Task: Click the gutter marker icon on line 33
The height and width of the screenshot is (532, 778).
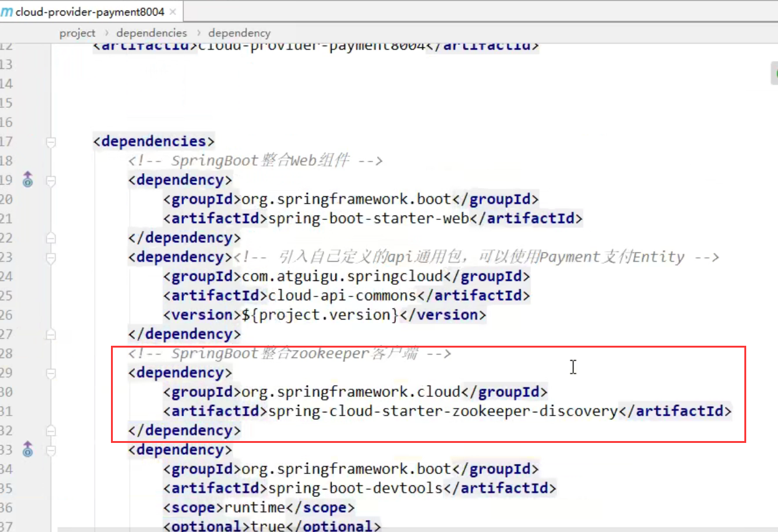Action: pyautogui.click(x=27, y=449)
